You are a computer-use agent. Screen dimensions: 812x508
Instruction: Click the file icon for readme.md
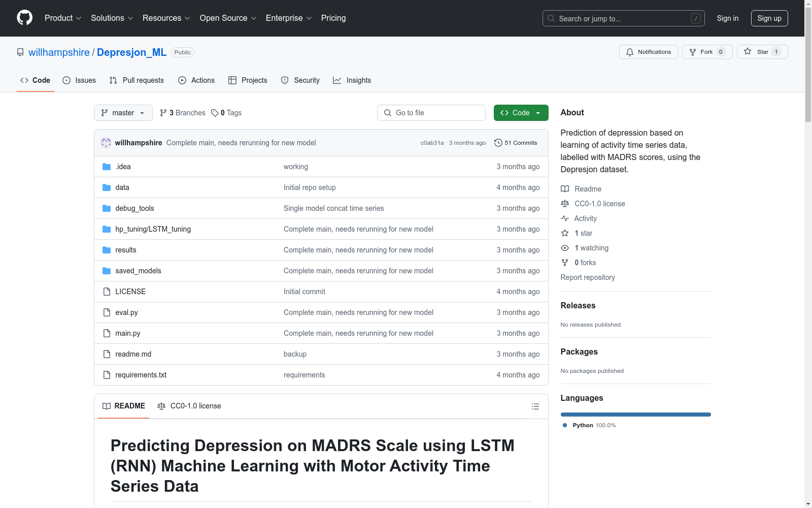107,354
